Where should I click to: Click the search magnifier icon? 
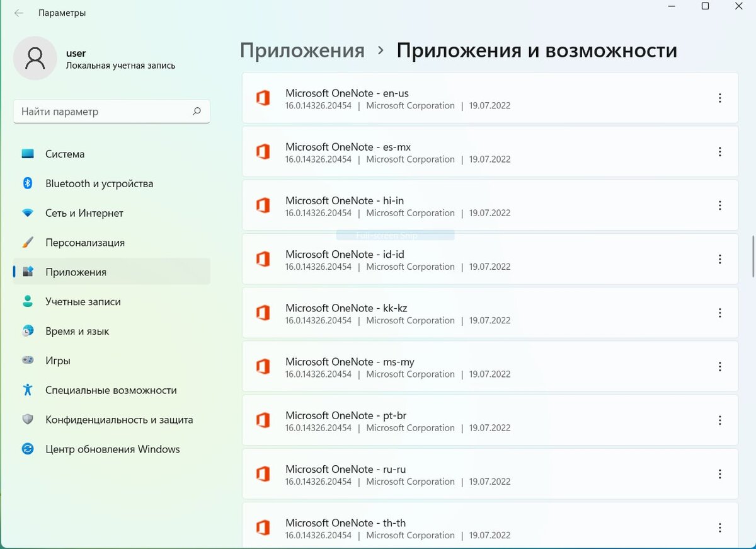point(197,112)
